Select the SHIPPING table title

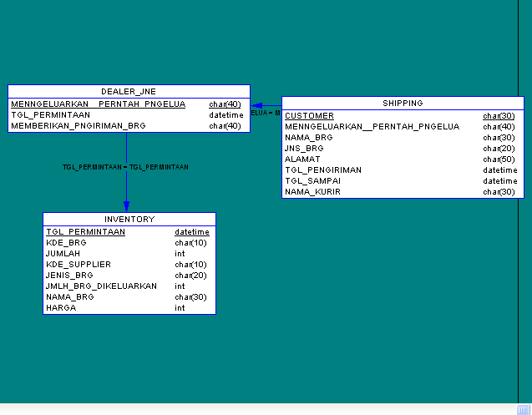(403, 104)
